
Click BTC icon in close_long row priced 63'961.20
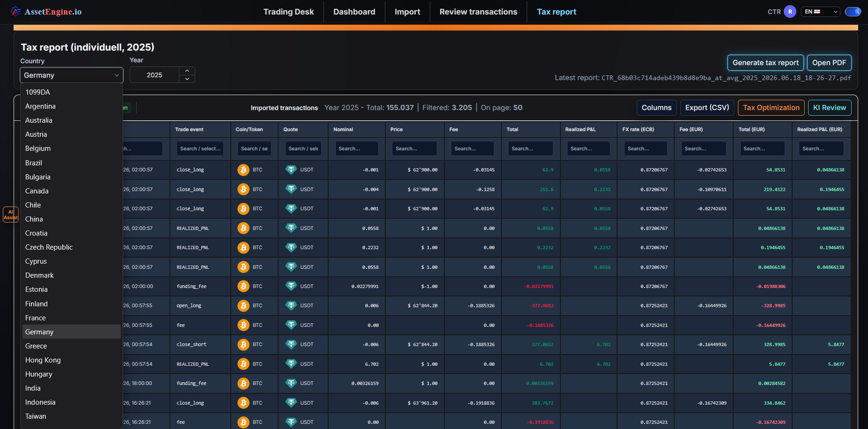click(x=243, y=403)
